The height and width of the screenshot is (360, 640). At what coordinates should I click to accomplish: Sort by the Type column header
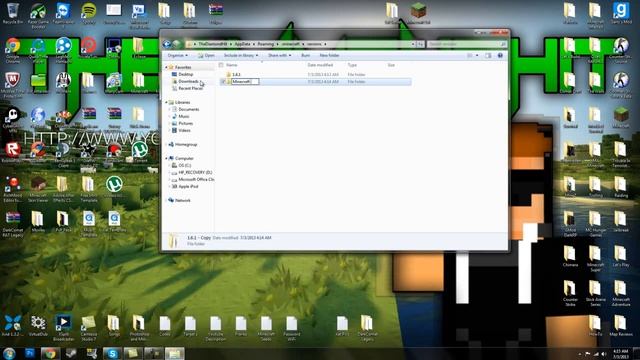click(x=352, y=65)
